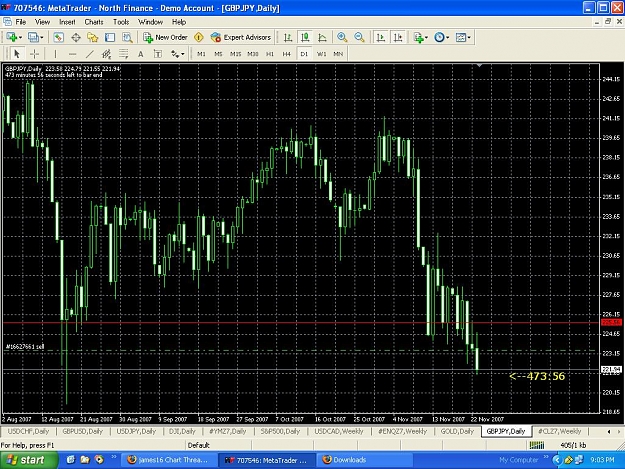Switch to the GBPUSD,Daily chart tab
Viewport: 625px width, 469px height.
coord(83,431)
